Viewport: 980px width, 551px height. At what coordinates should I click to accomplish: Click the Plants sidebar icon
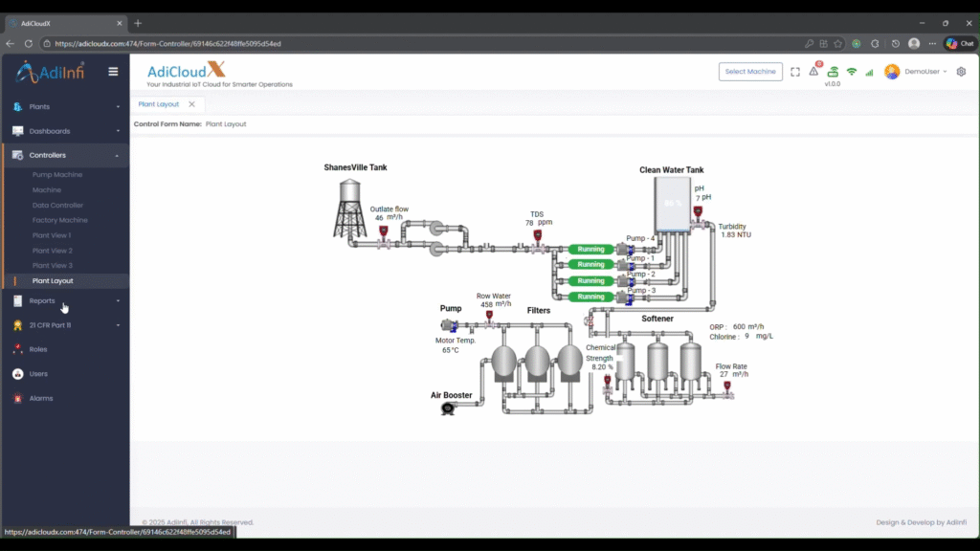pyautogui.click(x=16, y=107)
